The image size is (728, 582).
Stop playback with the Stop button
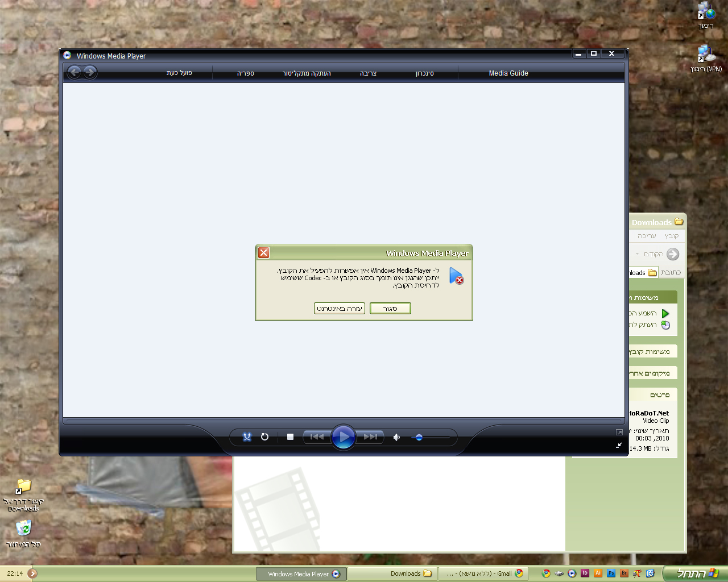tap(290, 437)
